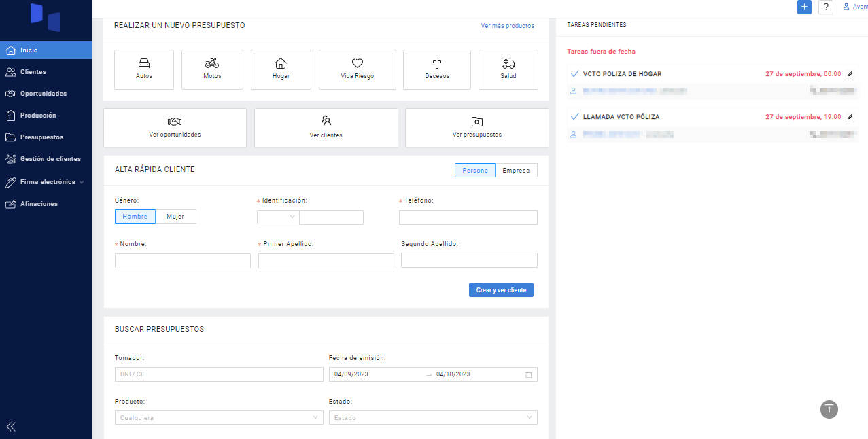Edit the LLAMADA VCTO PÓLIZA task
868x439 pixels.
click(x=850, y=117)
